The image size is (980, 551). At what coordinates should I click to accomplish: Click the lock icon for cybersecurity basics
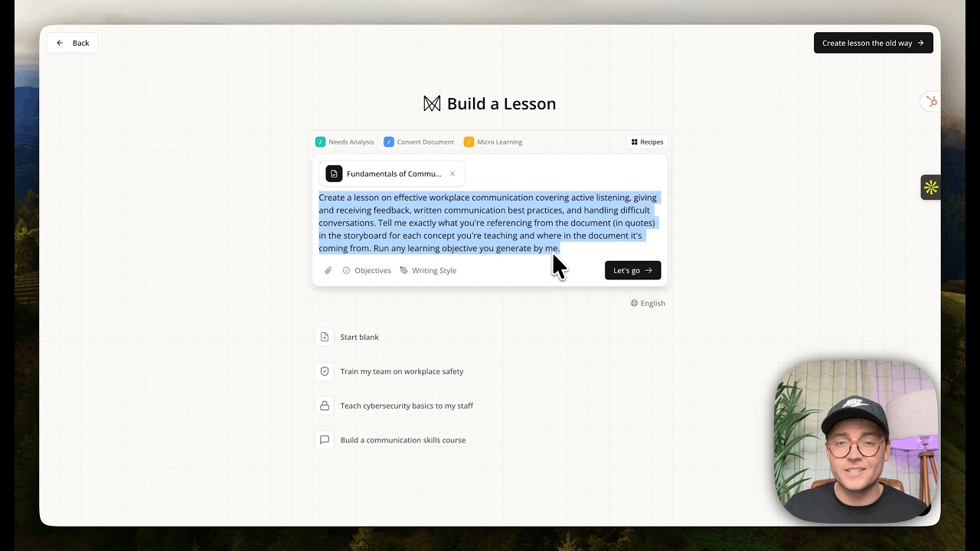(x=325, y=406)
